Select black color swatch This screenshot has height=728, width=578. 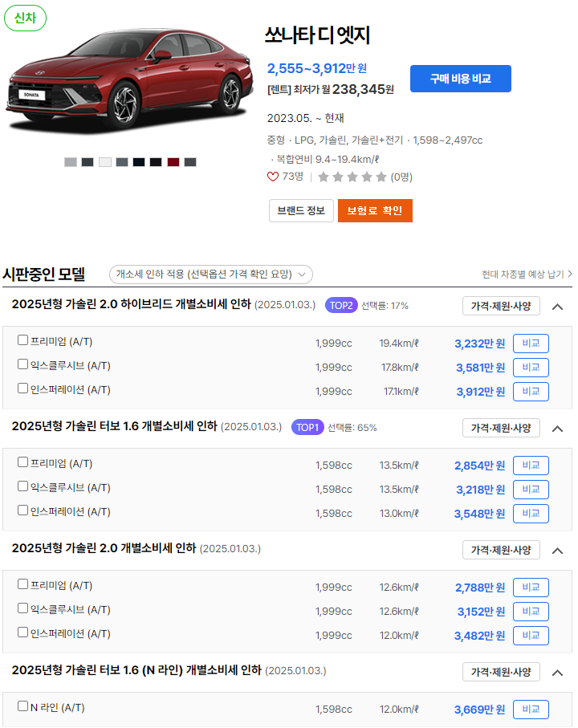pyautogui.click(x=156, y=162)
